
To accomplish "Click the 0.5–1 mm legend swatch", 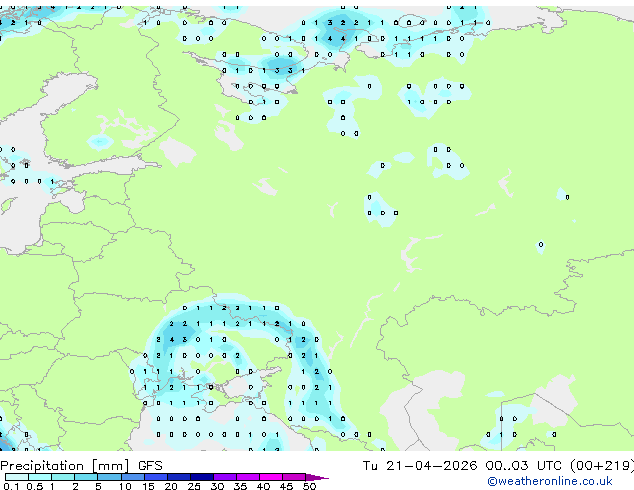I will point(40,477).
